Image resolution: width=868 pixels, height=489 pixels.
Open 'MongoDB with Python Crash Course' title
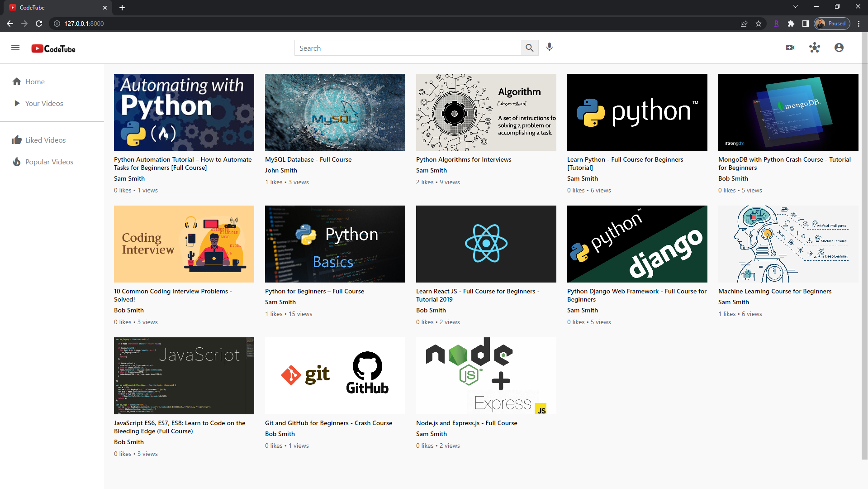coord(784,163)
